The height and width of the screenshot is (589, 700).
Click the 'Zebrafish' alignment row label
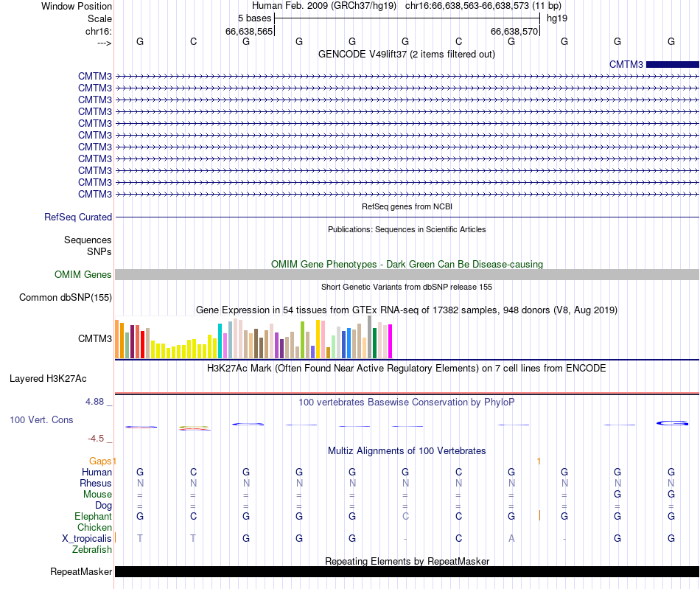tap(92, 549)
